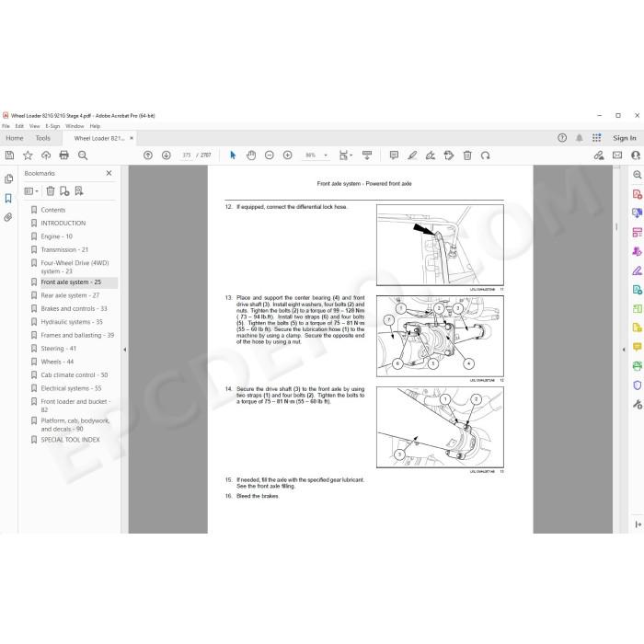Open the Comment tool in the right pane
This screenshot has height=644, width=644.
pos(637,347)
